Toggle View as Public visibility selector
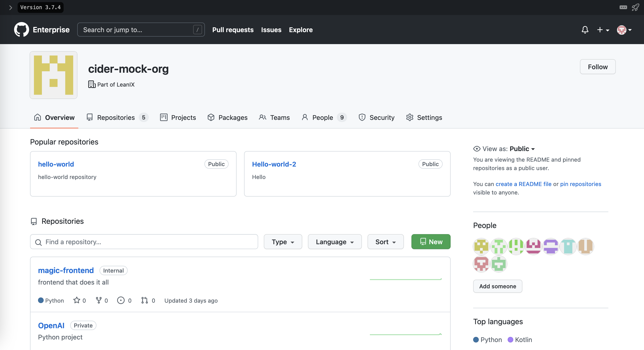The height and width of the screenshot is (350, 644). (522, 149)
